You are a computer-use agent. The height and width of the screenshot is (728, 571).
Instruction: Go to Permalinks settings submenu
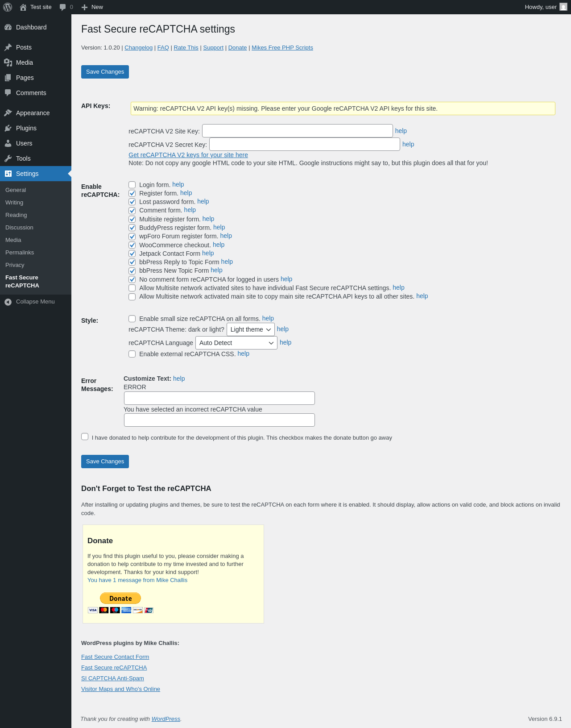pyautogui.click(x=20, y=253)
